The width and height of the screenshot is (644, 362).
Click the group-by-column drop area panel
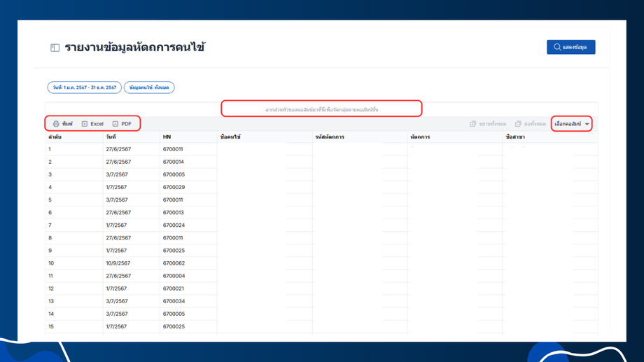click(321, 109)
